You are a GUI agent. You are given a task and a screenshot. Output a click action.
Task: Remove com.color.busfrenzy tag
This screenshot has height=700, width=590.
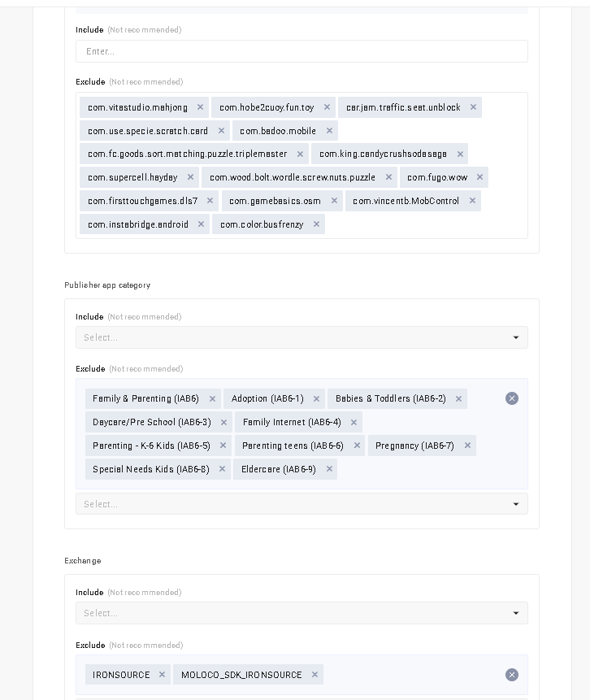click(316, 224)
